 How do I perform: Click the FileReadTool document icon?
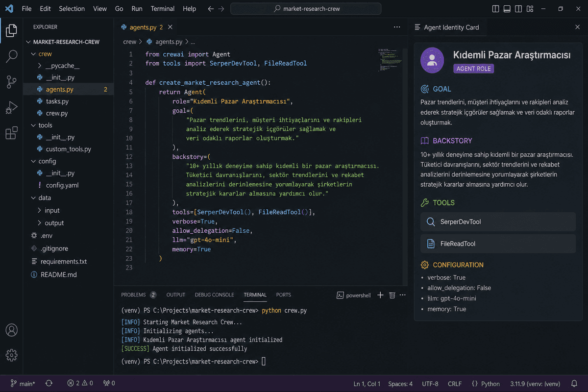click(x=431, y=244)
